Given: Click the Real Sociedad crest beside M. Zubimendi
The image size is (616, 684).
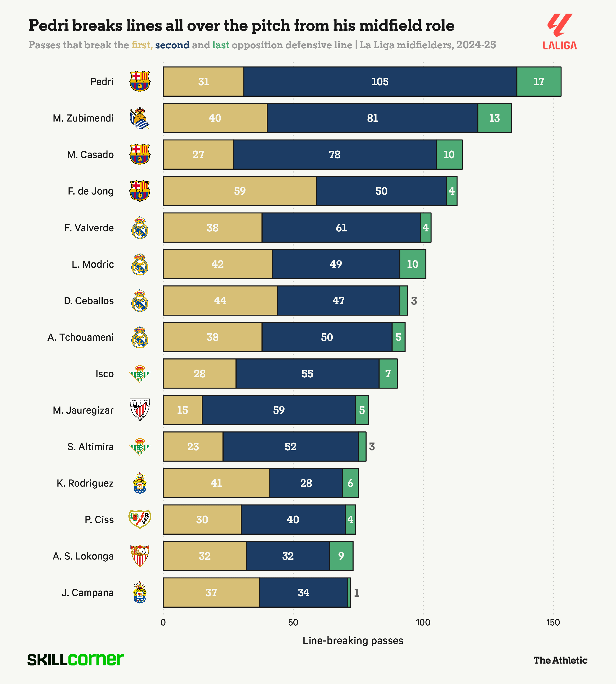Looking at the screenshot, I should [x=140, y=118].
